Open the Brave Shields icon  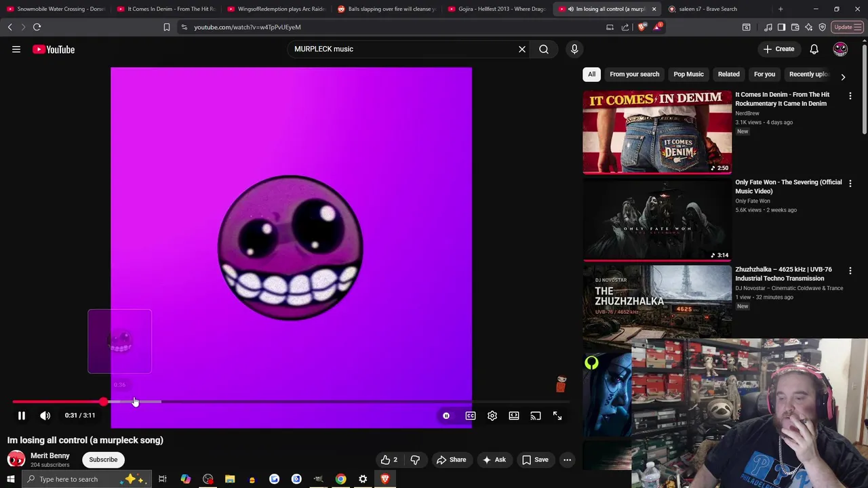pyautogui.click(x=642, y=27)
